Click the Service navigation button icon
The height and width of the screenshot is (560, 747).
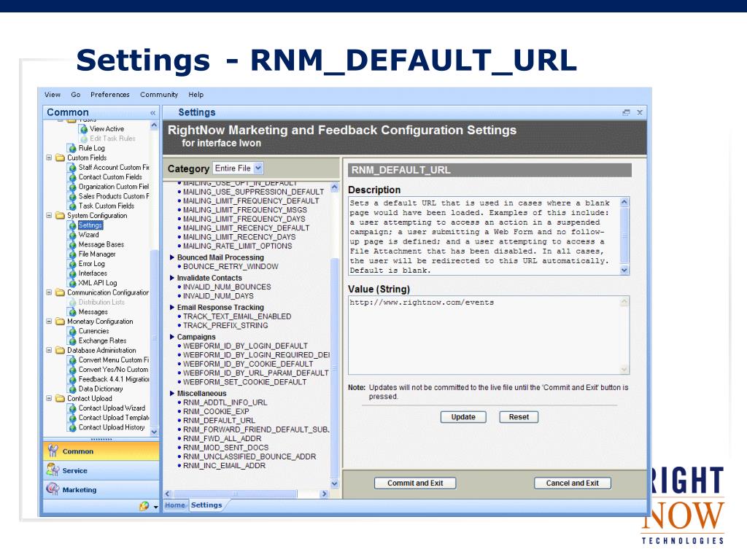[x=53, y=470]
